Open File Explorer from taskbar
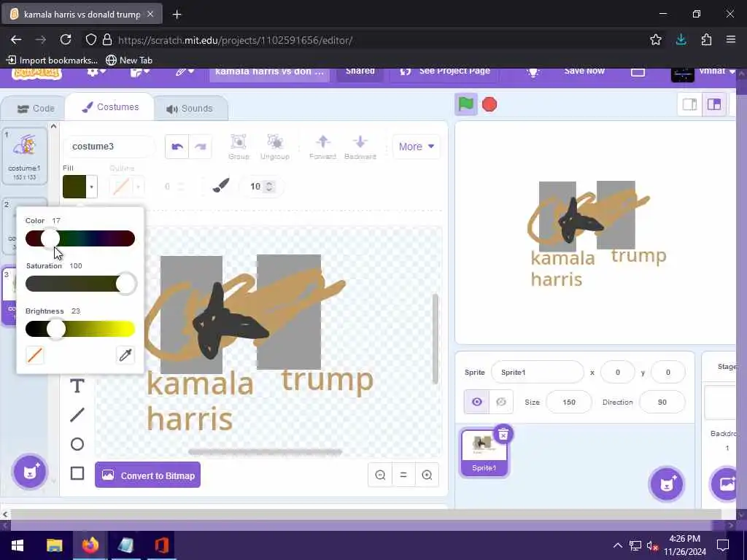Image resolution: width=747 pixels, height=560 pixels. [54, 545]
